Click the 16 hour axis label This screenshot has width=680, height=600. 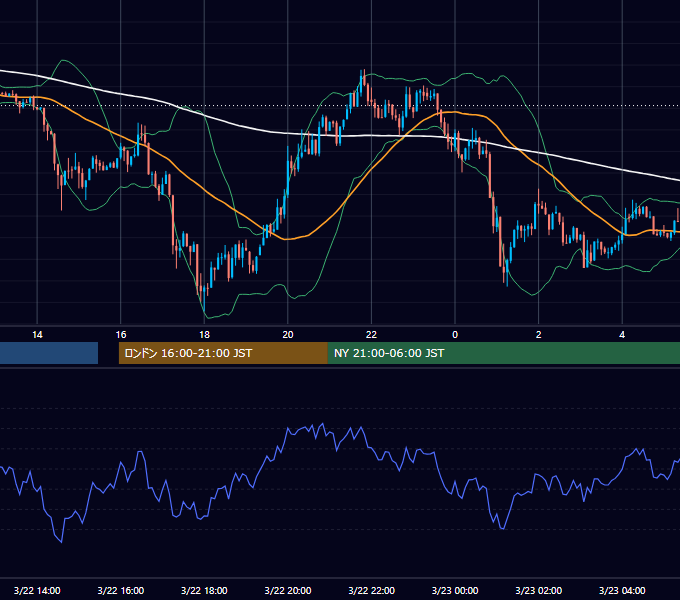121,335
